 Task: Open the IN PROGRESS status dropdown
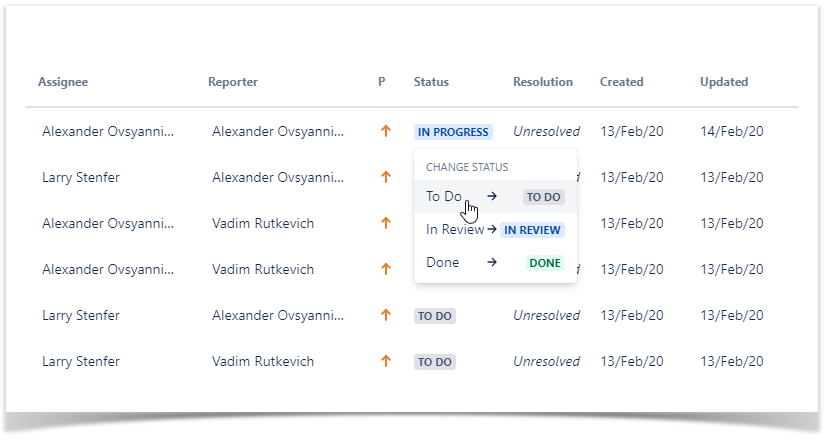point(453,131)
